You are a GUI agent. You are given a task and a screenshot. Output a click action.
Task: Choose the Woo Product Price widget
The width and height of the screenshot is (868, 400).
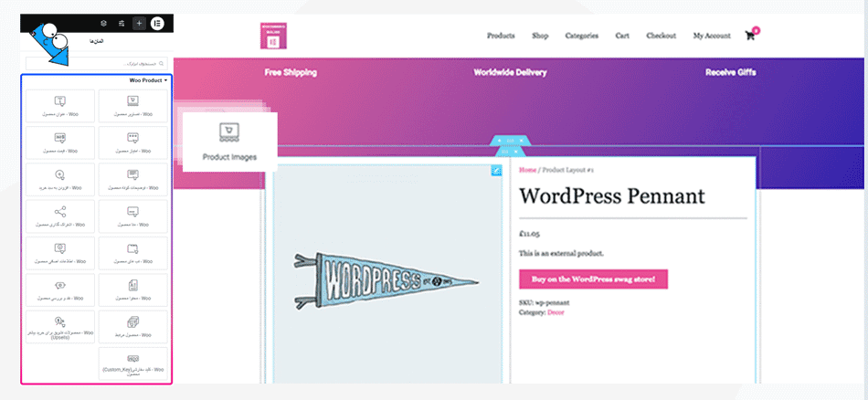click(60, 142)
